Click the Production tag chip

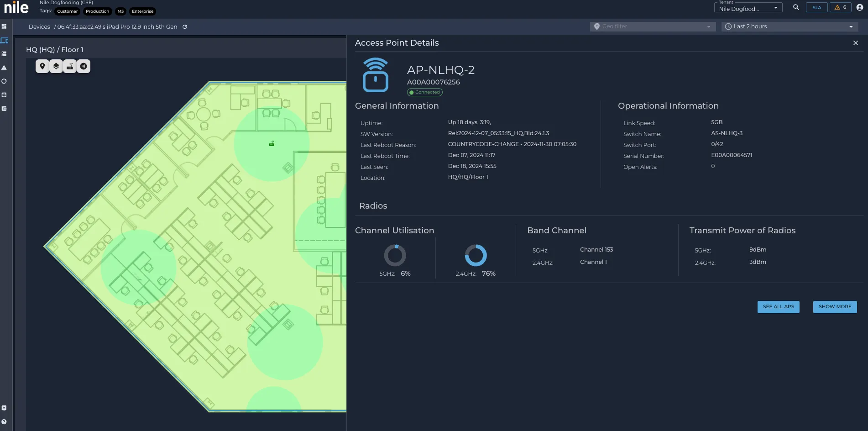click(98, 11)
